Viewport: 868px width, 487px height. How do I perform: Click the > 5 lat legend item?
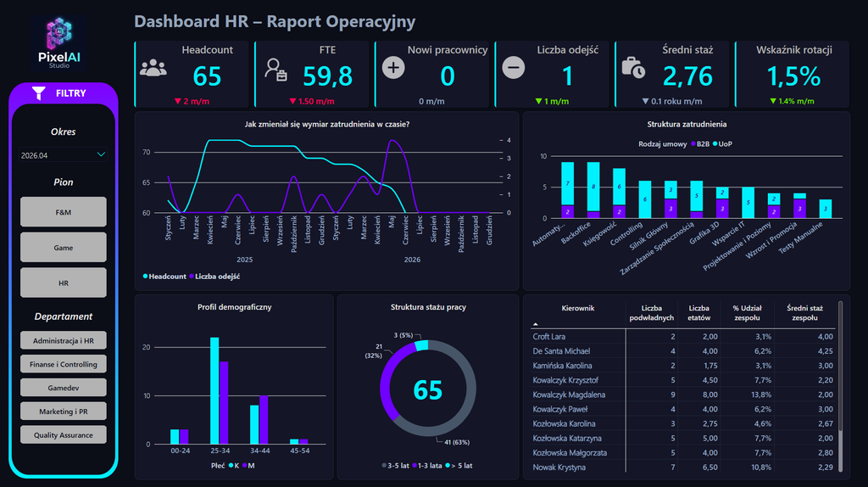[x=459, y=466]
